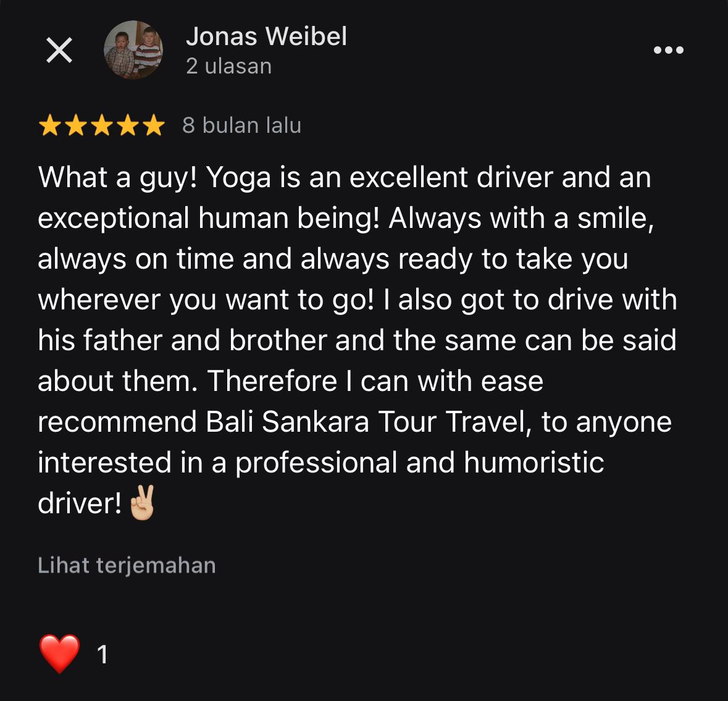Click the like count number 1
The image size is (728, 701).
pyautogui.click(x=103, y=654)
